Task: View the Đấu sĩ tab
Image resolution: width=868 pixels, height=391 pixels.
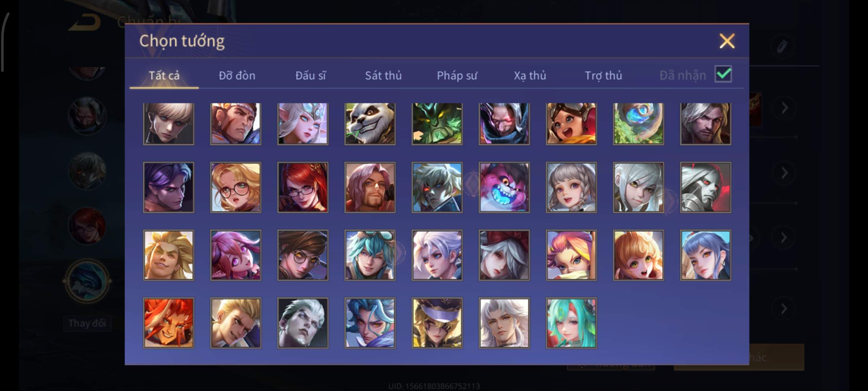Action: pyautogui.click(x=310, y=75)
